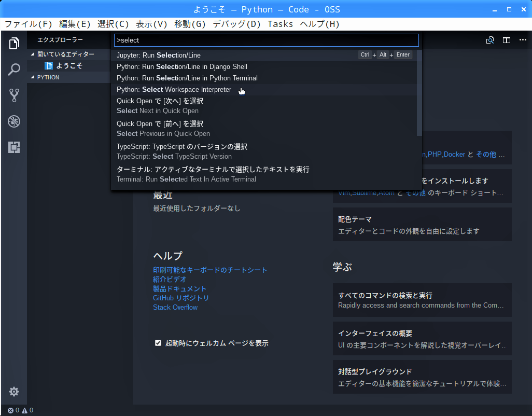
Task: Open すべてのコマンドの検索と実行 card
Action: tap(422, 300)
